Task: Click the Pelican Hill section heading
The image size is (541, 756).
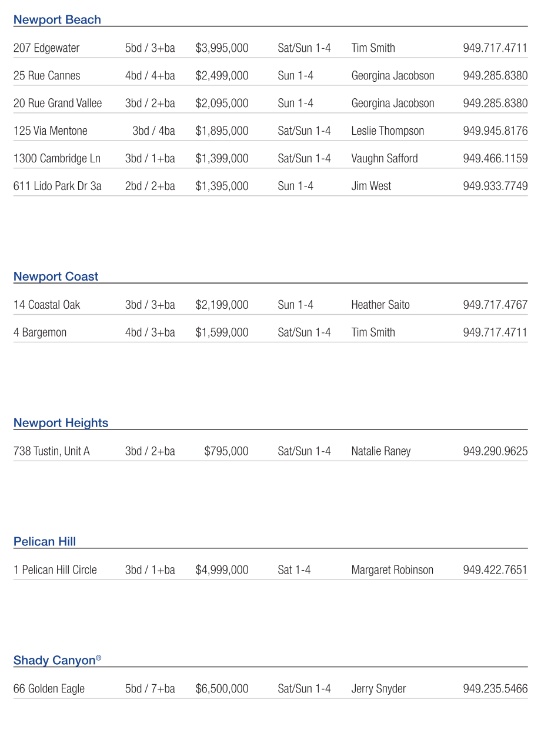Action: [45, 542]
